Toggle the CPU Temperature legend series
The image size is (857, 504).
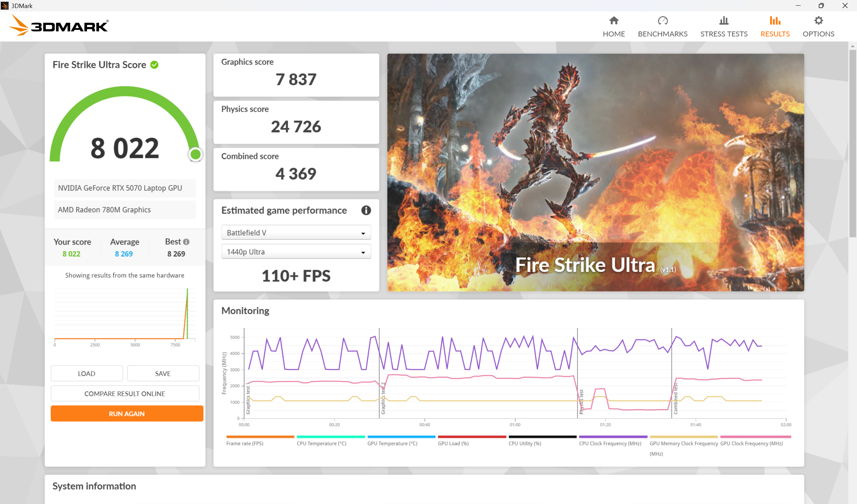(x=322, y=443)
